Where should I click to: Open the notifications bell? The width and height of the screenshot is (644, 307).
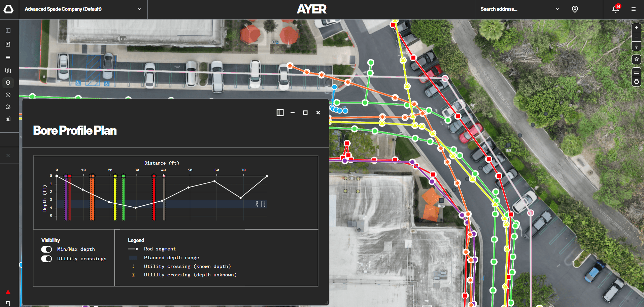(615, 9)
